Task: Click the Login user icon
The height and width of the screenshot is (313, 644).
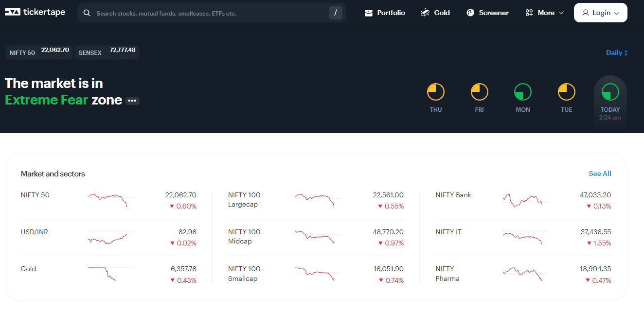Action: point(586,13)
